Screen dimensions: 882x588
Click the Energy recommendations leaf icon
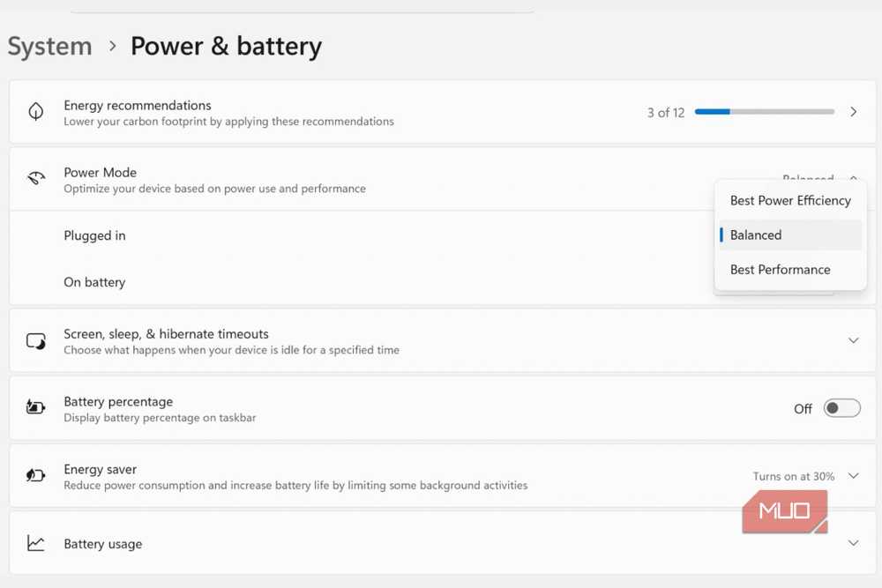(36, 111)
